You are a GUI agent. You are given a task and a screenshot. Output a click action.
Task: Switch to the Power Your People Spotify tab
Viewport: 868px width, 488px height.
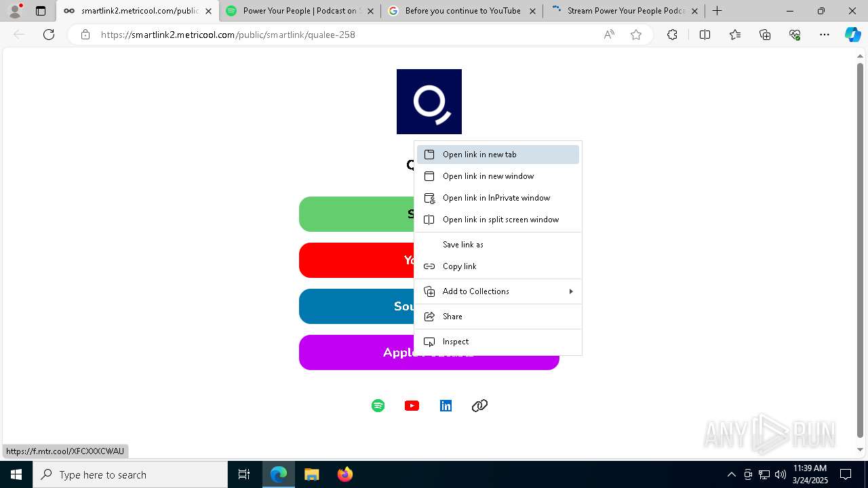pyautogui.click(x=300, y=11)
